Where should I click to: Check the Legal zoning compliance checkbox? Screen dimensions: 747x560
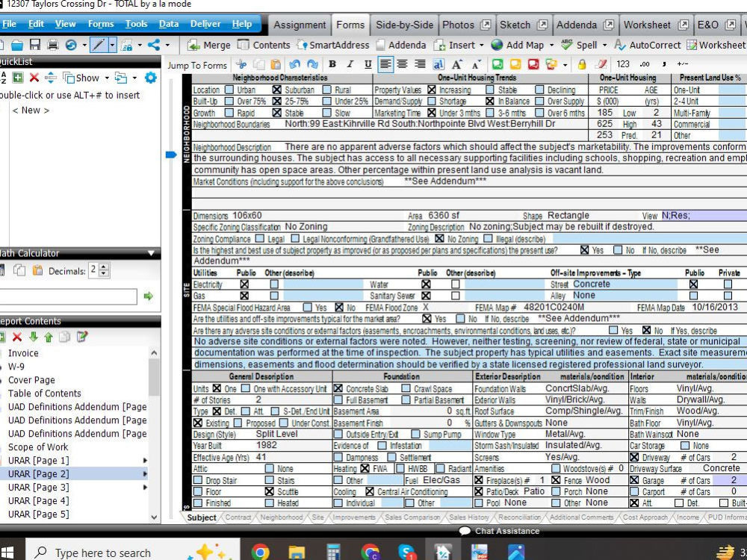tap(260, 238)
